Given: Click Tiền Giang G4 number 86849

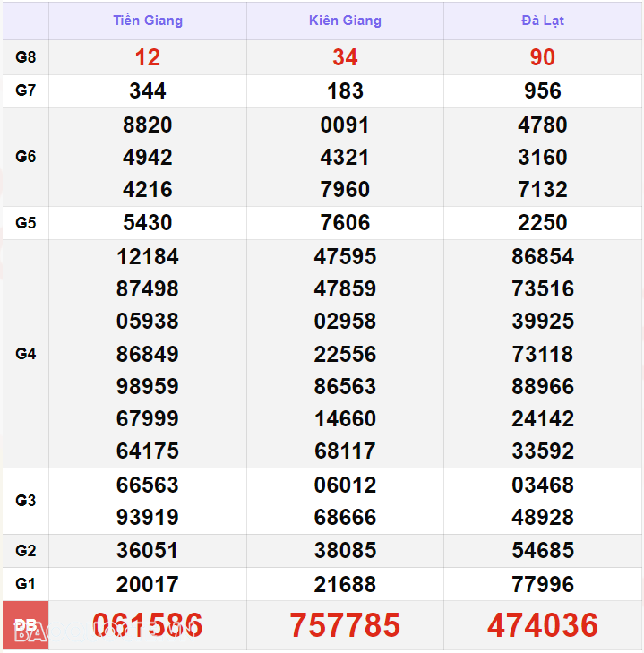Looking at the screenshot, I should (148, 354).
